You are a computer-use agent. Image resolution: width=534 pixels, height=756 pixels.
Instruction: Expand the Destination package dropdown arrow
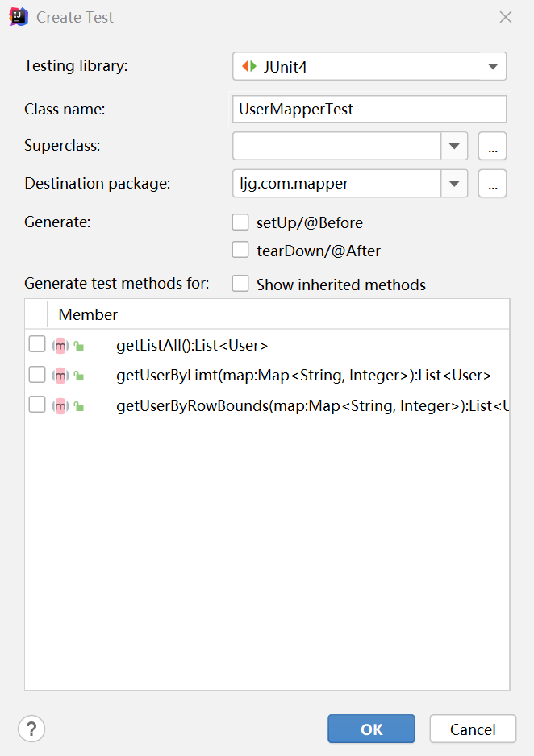[454, 184]
